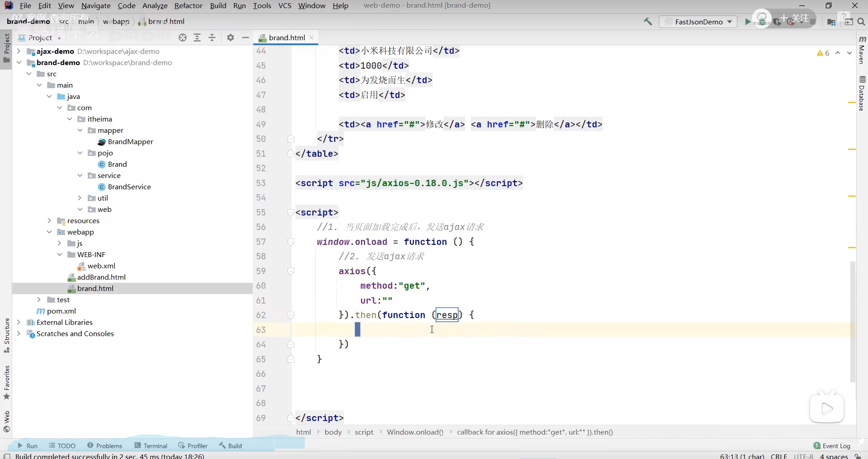Open addBrand.html in project tree
The height and width of the screenshot is (459, 868).
[x=101, y=277]
